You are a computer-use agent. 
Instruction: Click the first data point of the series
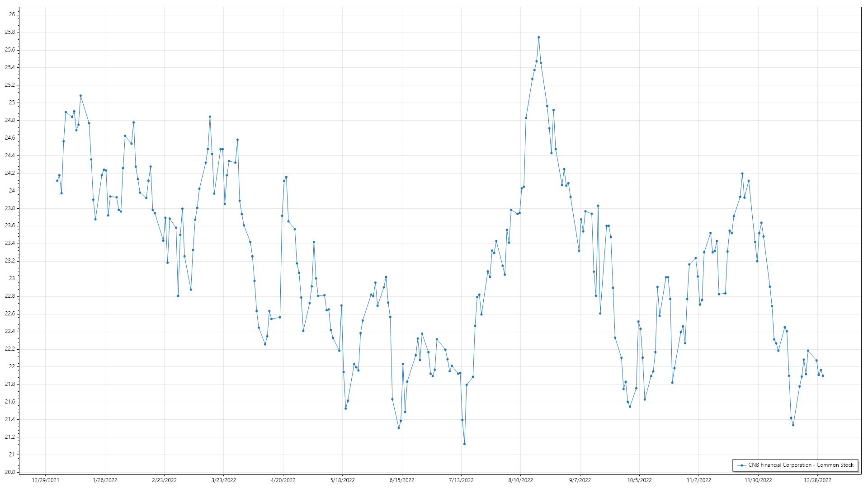tap(57, 181)
